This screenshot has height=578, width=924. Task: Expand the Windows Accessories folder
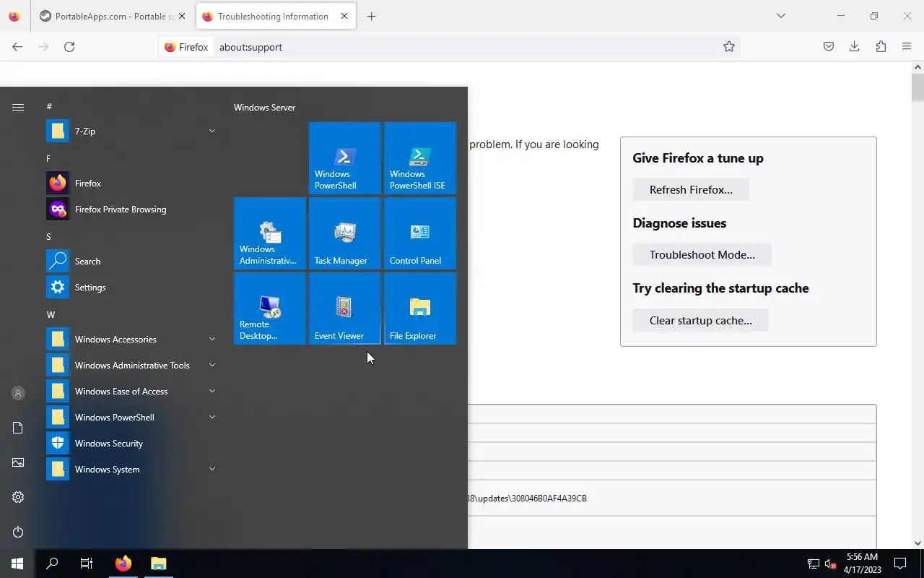point(134,340)
